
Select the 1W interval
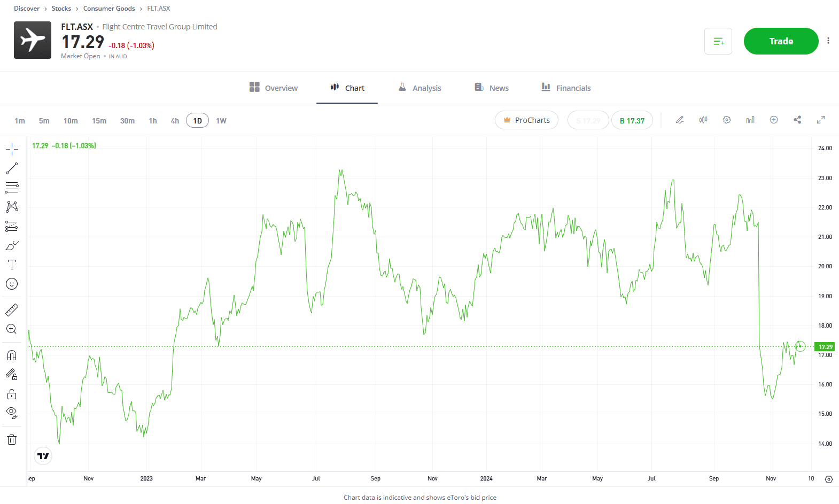(x=221, y=121)
